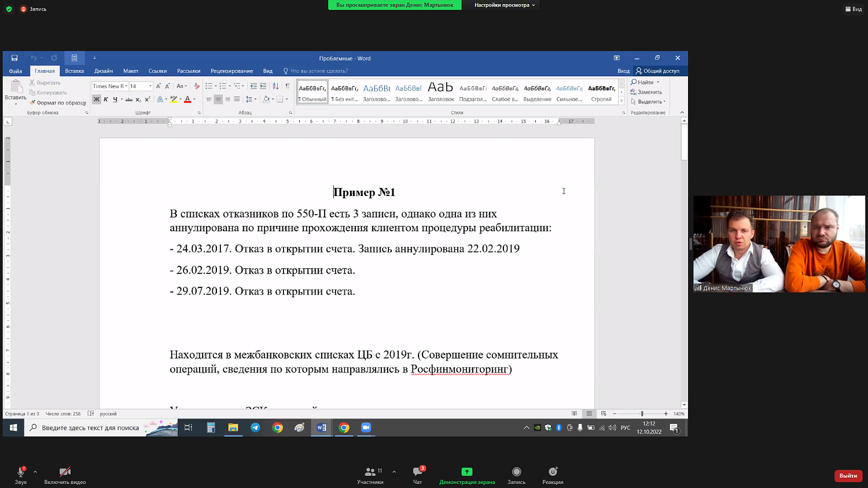This screenshot has width=868, height=488.
Task: Click the zoom out minus button
Action: (x=615, y=413)
